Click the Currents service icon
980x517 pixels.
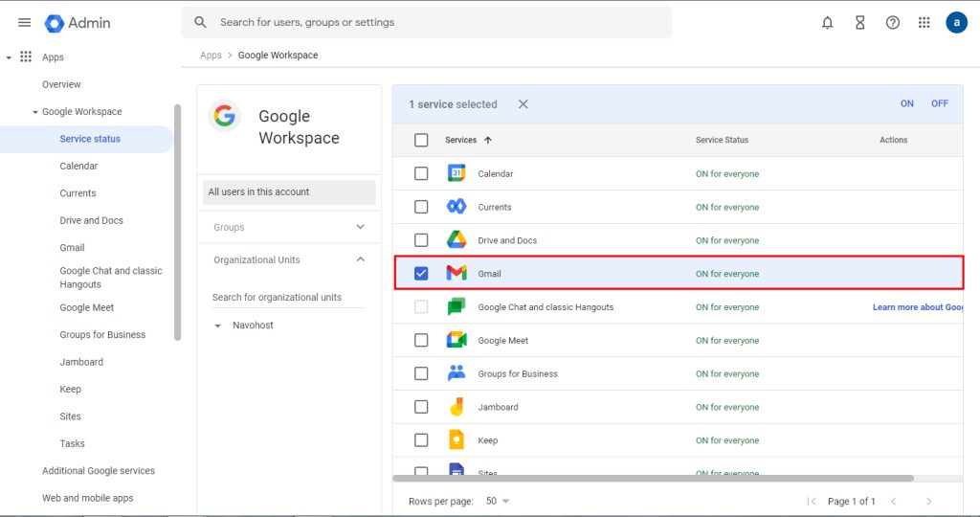(x=457, y=206)
